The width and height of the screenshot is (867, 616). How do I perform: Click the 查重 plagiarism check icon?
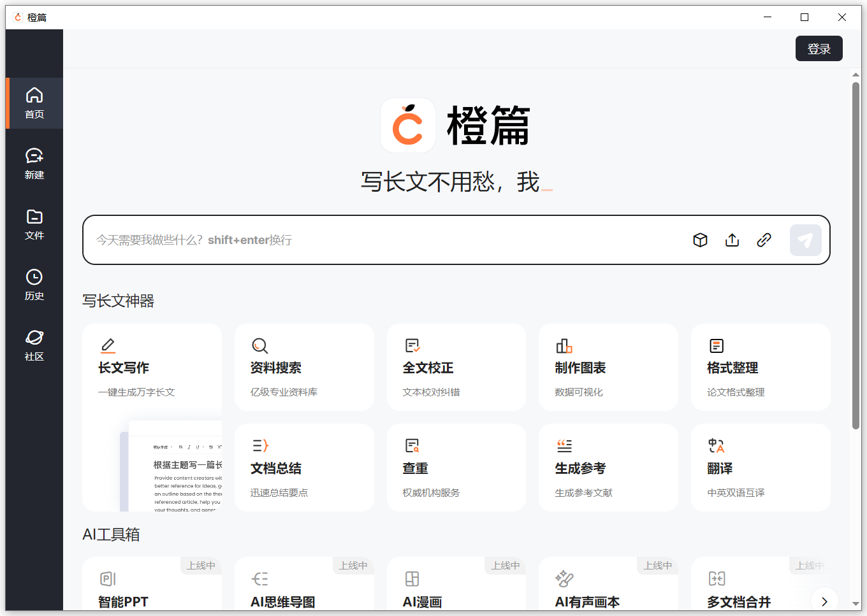click(412, 445)
